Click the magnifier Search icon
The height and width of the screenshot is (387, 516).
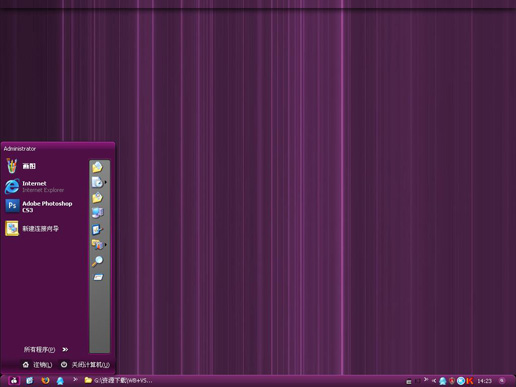tap(98, 261)
